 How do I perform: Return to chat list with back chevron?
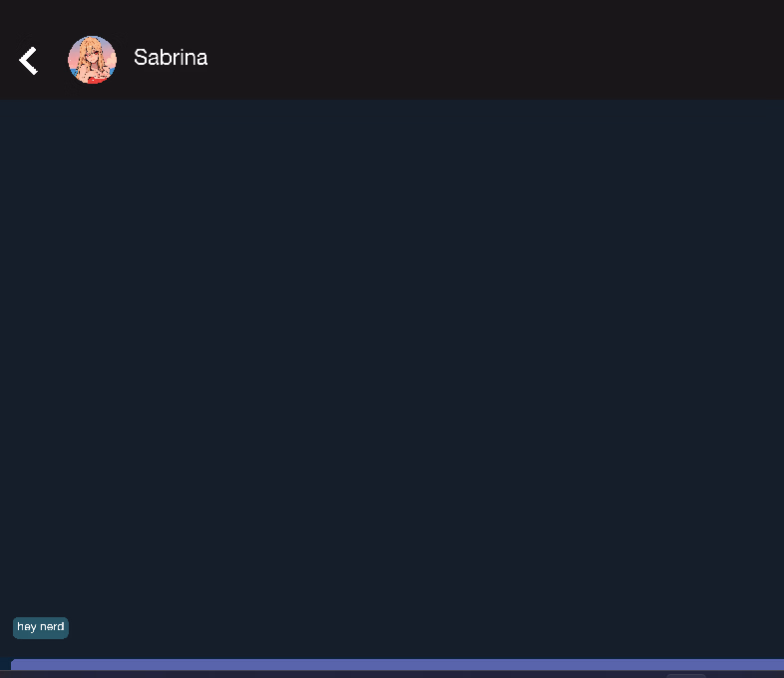[x=29, y=61]
